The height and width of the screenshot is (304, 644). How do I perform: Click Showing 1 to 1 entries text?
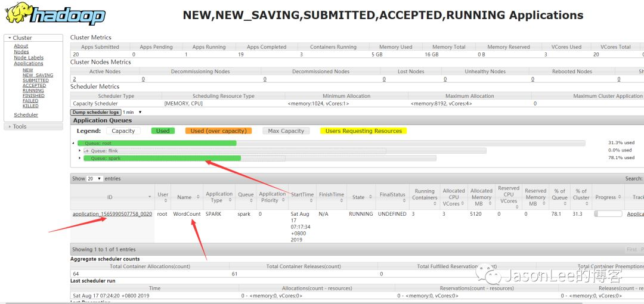[104, 249]
